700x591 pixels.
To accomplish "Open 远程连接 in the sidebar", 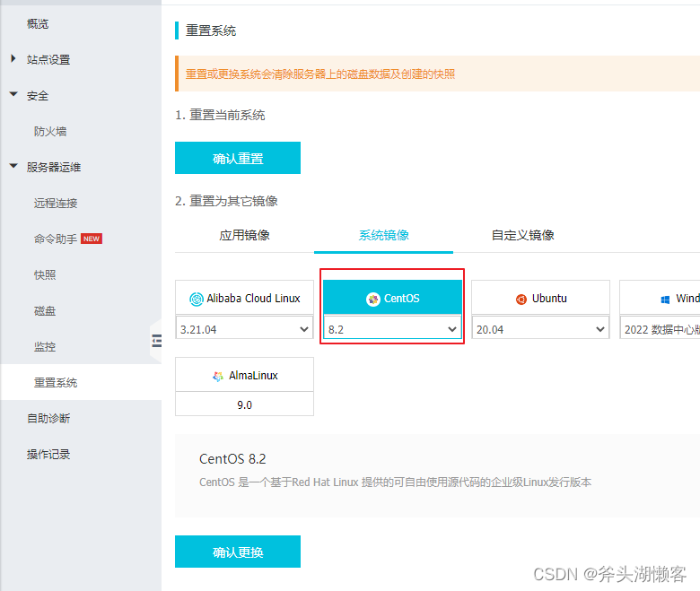I will [x=56, y=203].
